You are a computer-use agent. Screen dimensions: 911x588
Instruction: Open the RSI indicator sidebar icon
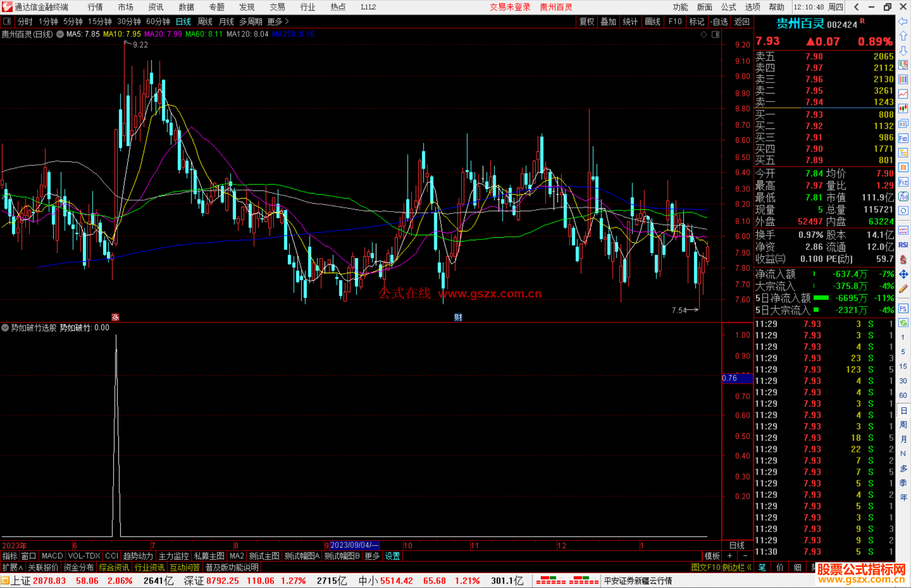click(x=903, y=245)
